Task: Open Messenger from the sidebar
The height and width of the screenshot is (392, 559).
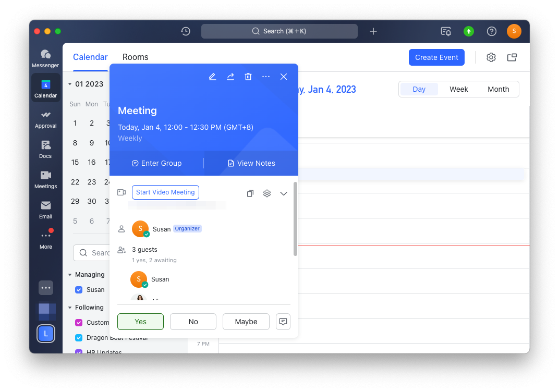Action: (45, 57)
